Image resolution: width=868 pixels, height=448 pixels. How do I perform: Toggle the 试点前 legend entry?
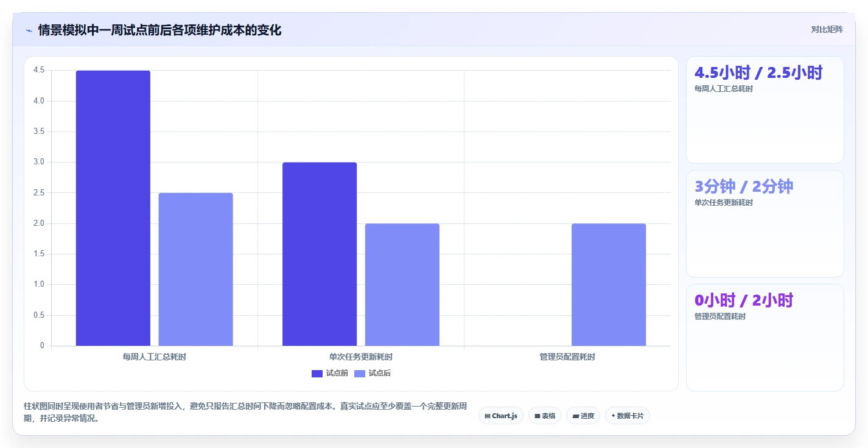(x=329, y=373)
